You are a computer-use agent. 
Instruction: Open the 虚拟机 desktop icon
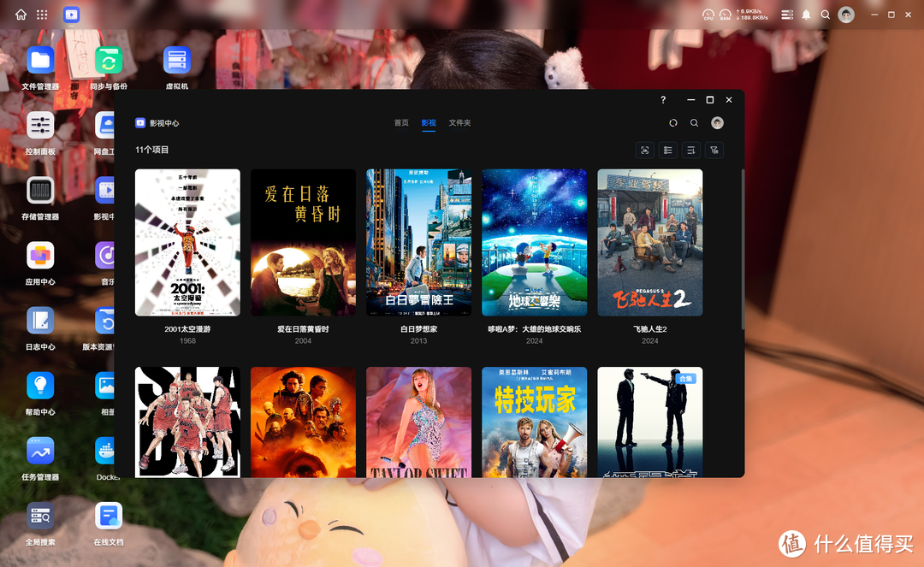177,61
